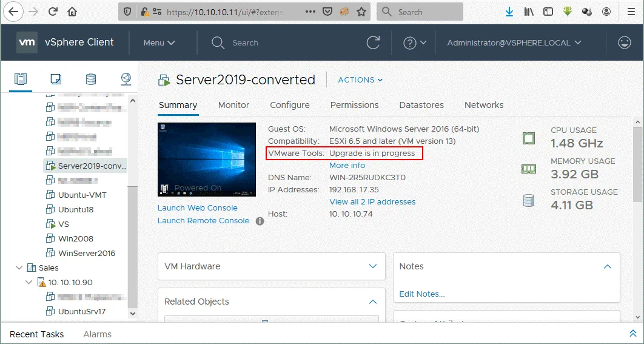Screen dimensions: 644x344
Task: Open Hosts and Clusters inventory view
Action: click(x=21, y=79)
